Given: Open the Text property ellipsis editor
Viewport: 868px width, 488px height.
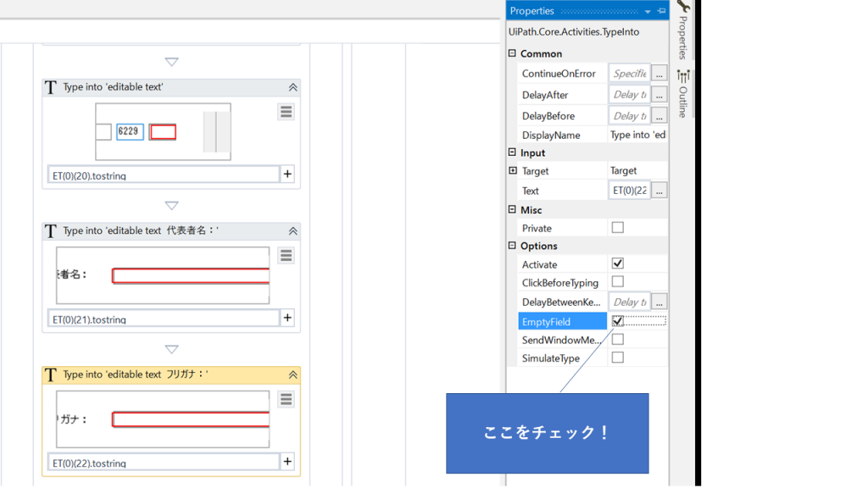Looking at the screenshot, I should click(x=659, y=191).
